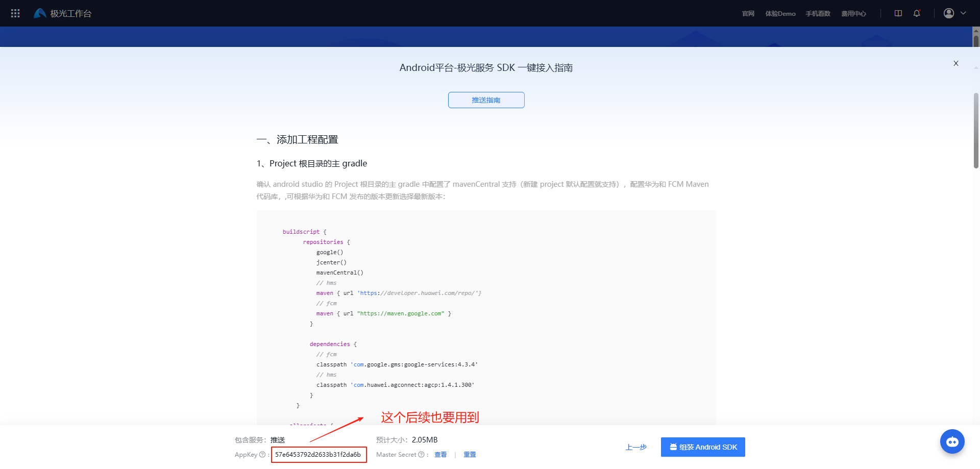Click the buildscript code line

304,232
